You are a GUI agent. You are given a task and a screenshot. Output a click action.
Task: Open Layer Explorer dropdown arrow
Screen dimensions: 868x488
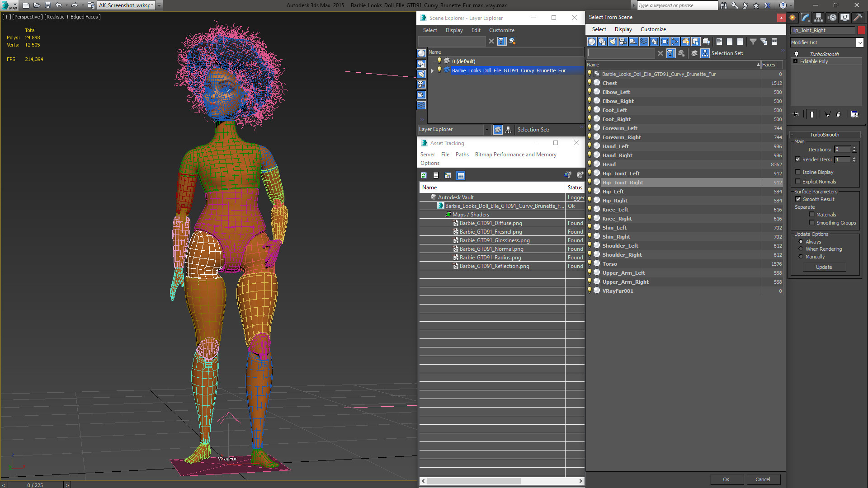[x=487, y=130]
